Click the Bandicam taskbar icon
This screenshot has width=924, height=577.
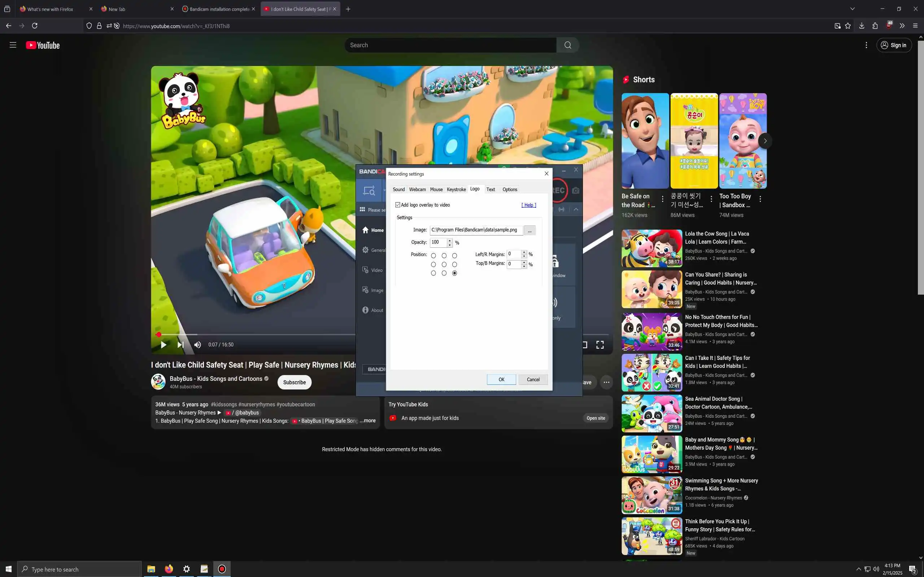coord(222,569)
